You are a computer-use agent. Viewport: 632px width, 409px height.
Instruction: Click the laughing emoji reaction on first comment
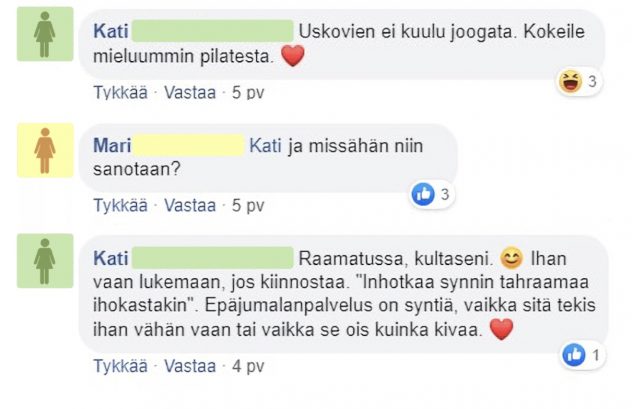tap(571, 83)
